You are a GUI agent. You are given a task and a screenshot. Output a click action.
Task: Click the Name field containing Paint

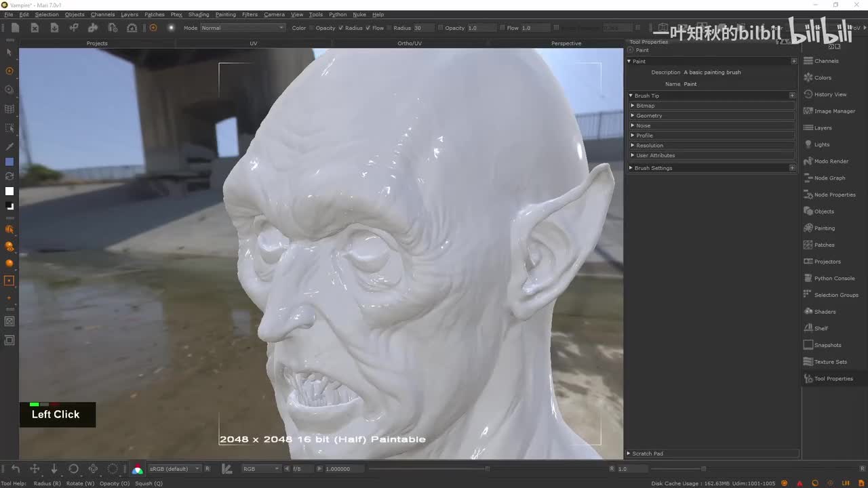pyautogui.click(x=739, y=84)
